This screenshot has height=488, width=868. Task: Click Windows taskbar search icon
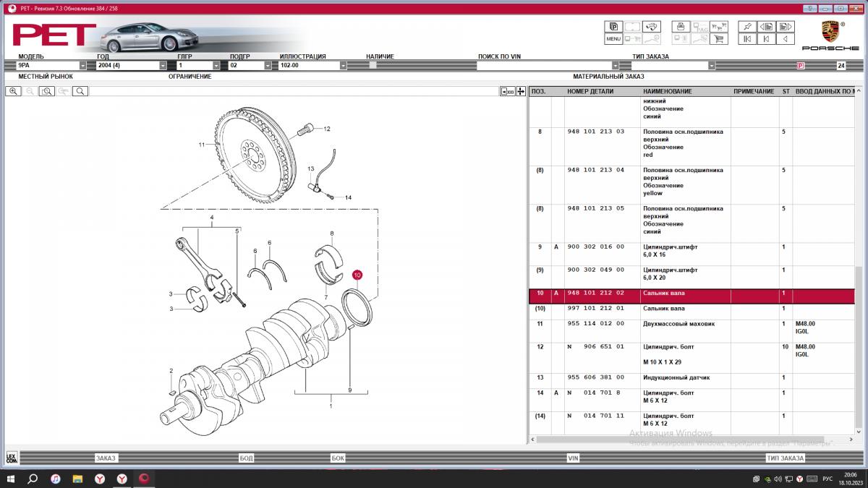(x=33, y=479)
